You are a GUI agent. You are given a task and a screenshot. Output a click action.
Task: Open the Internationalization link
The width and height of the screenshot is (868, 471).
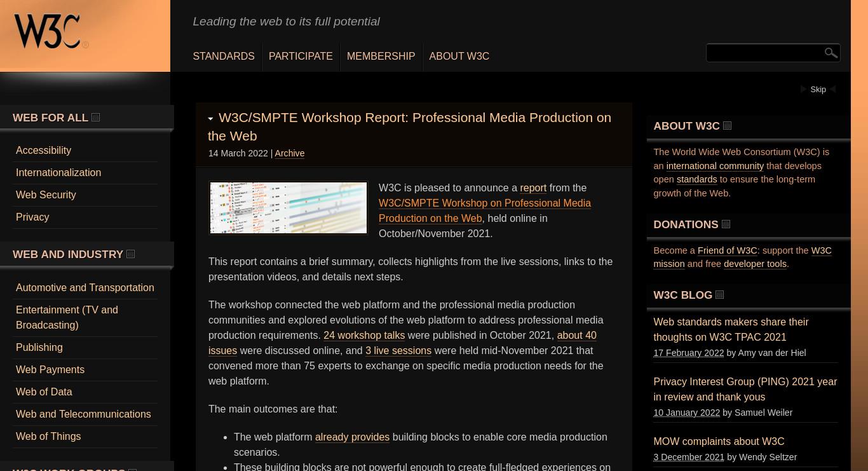(x=58, y=172)
